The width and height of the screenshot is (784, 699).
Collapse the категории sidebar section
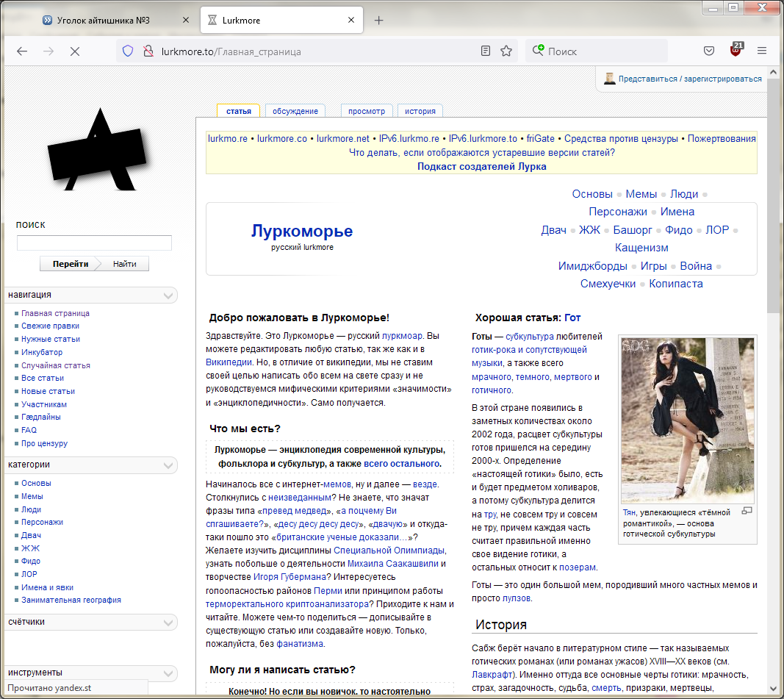tap(168, 465)
